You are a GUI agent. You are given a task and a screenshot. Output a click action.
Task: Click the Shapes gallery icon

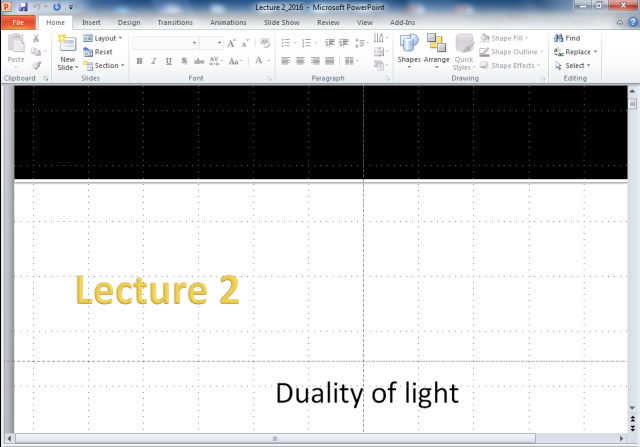pyautogui.click(x=409, y=43)
